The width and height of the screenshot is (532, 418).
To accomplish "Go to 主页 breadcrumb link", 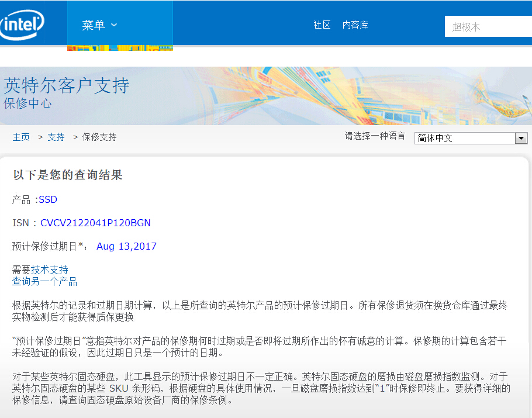I will [21, 137].
